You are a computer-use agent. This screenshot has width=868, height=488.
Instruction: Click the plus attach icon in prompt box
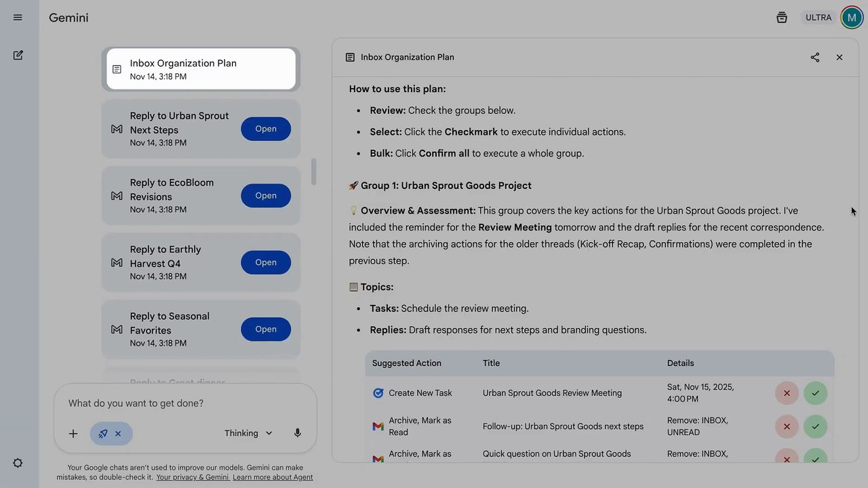click(73, 433)
